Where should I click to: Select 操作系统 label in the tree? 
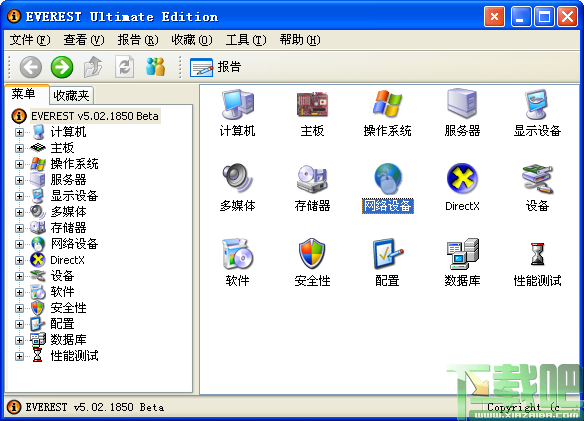(x=74, y=164)
